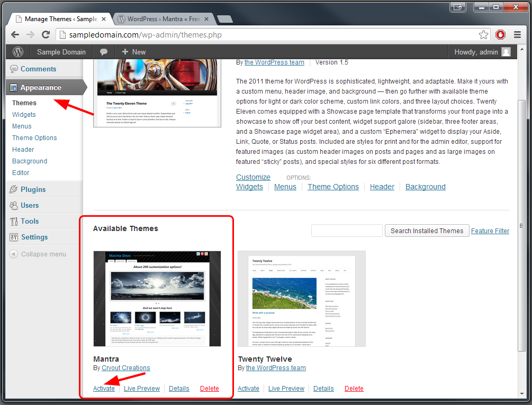Click the Cryout Creations author link

(126, 368)
